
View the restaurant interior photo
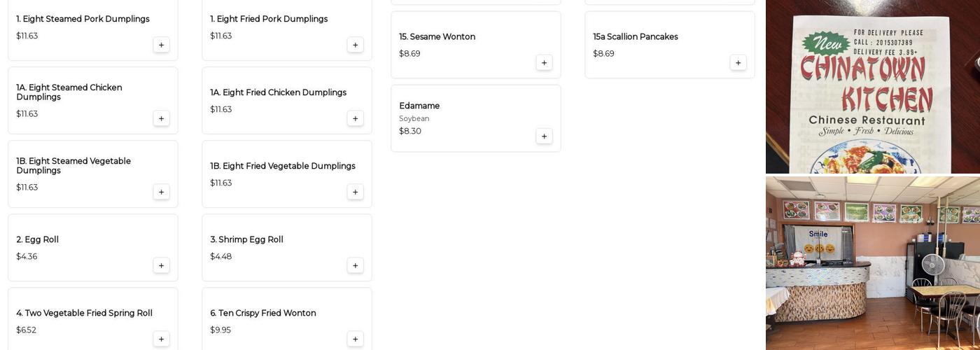(872, 263)
